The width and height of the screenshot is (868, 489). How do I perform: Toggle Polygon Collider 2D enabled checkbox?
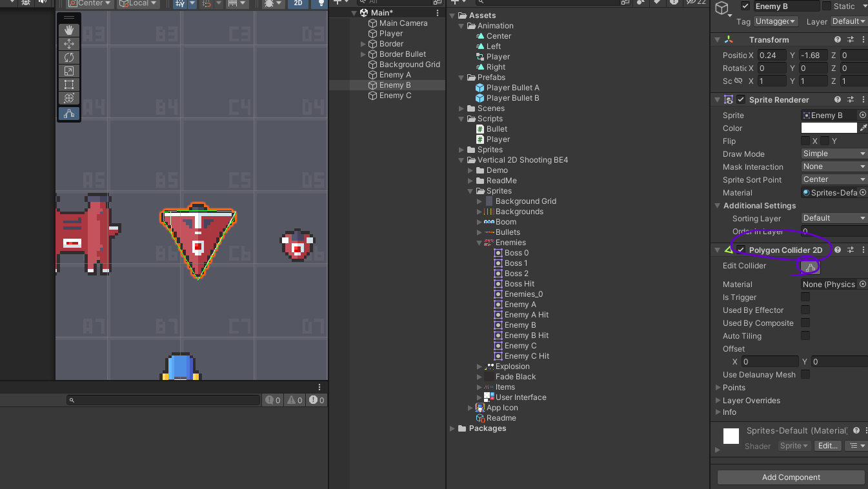click(x=742, y=250)
